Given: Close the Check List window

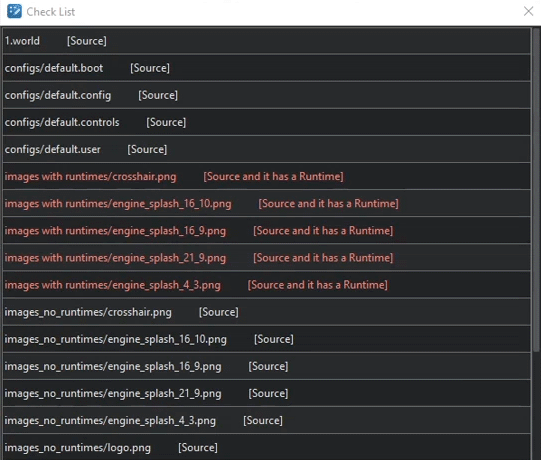Looking at the screenshot, I should click(528, 11).
